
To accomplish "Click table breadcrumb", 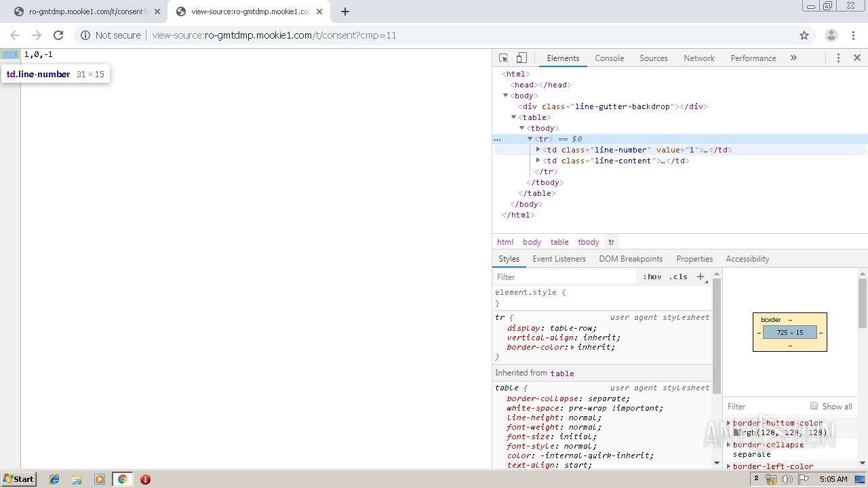I will tap(559, 242).
